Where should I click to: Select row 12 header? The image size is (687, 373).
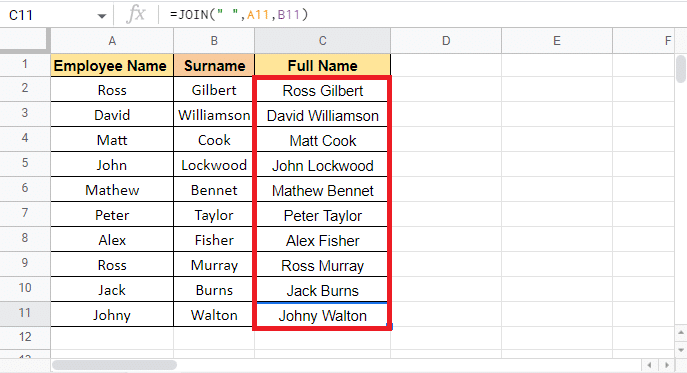tap(25, 337)
